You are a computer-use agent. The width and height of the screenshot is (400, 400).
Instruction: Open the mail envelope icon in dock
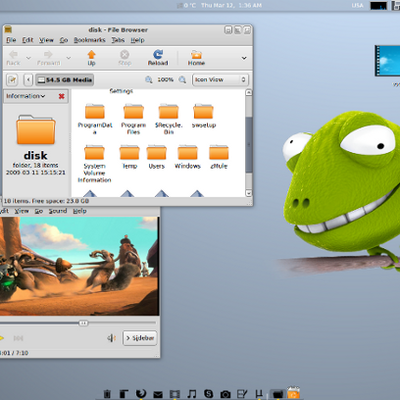click(158, 394)
